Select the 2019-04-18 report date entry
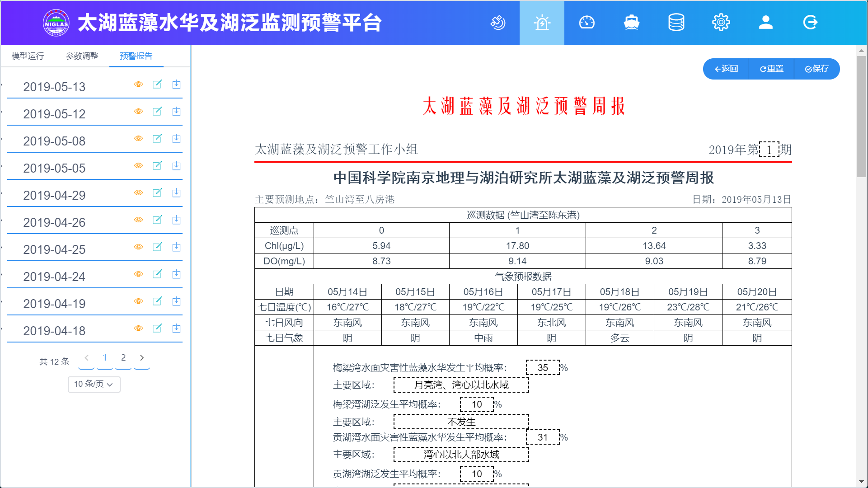 pyautogui.click(x=54, y=331)
